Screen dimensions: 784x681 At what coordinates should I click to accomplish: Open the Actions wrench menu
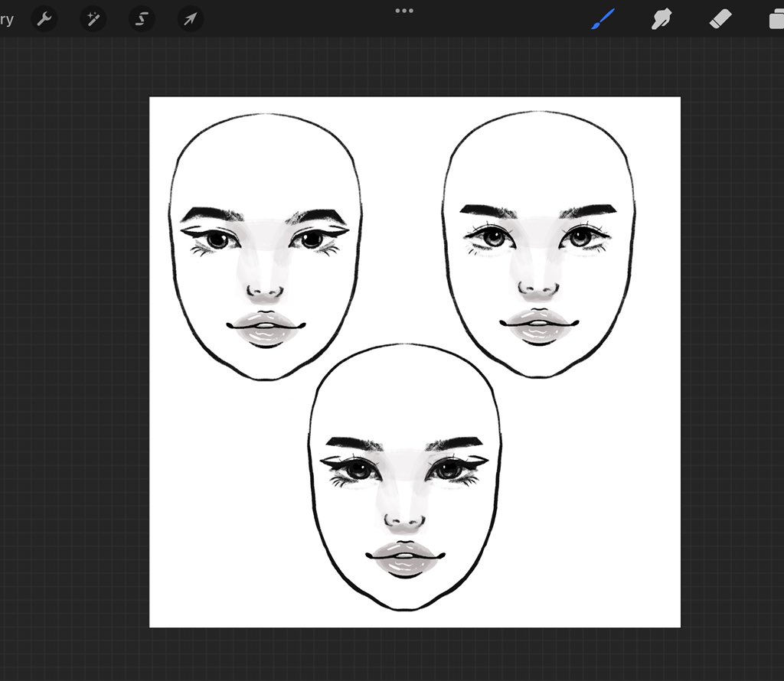tap(44, 19)
